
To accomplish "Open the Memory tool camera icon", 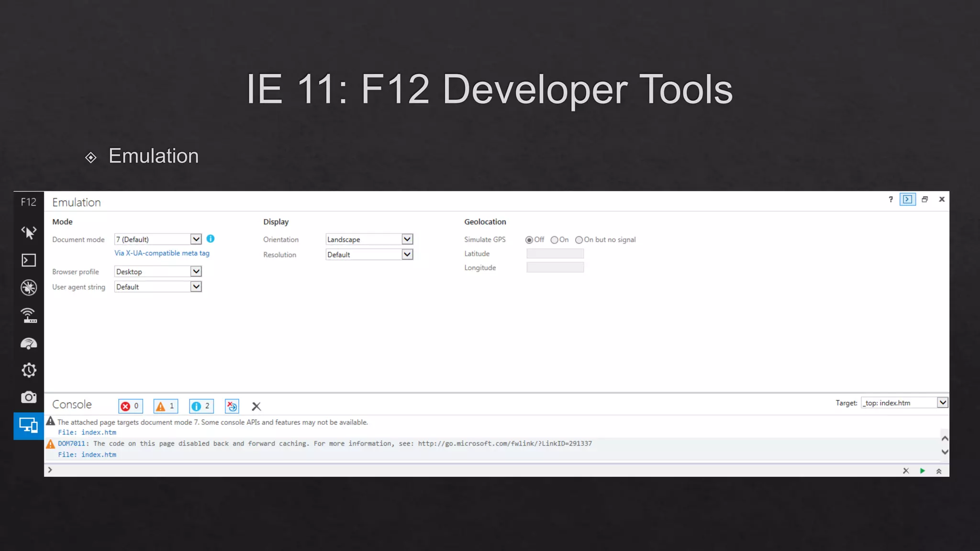I will [29, 397].
